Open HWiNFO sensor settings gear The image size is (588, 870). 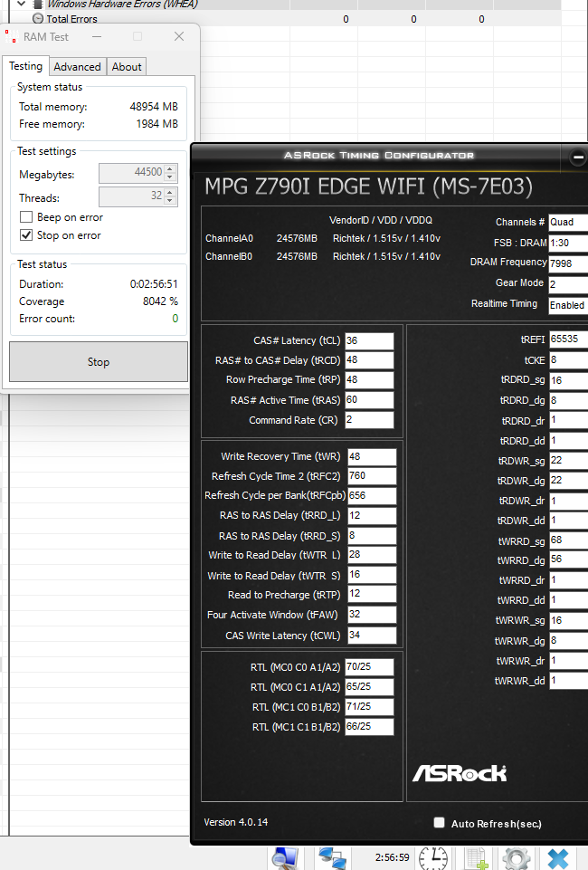point(517,858)
